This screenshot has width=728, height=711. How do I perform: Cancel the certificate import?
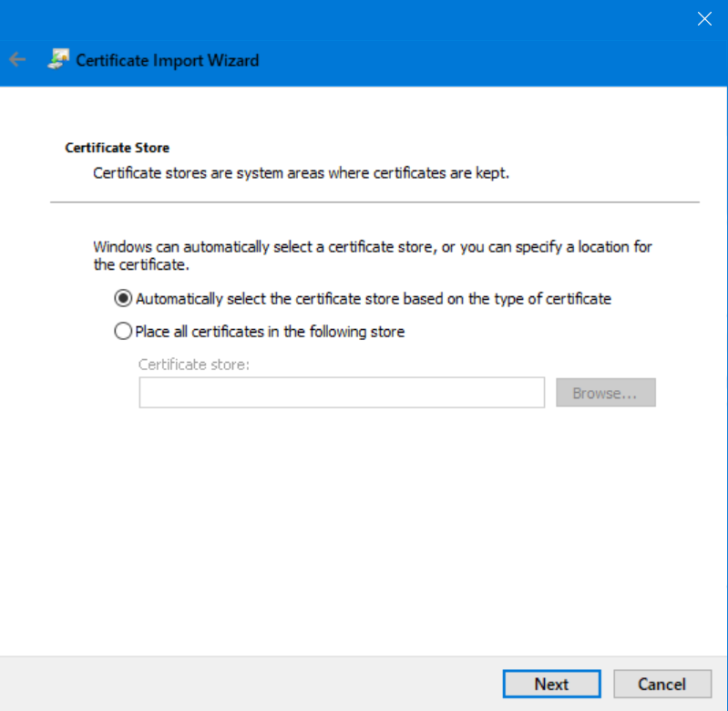[x=661, y=684]
